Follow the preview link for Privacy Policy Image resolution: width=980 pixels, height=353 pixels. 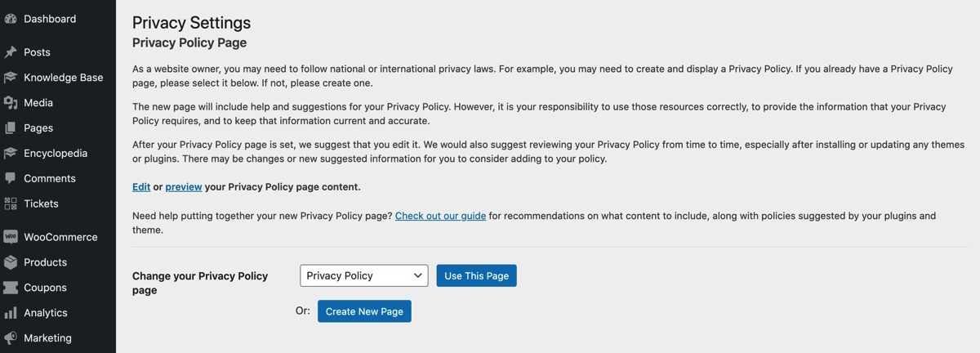tap(184, 187)
